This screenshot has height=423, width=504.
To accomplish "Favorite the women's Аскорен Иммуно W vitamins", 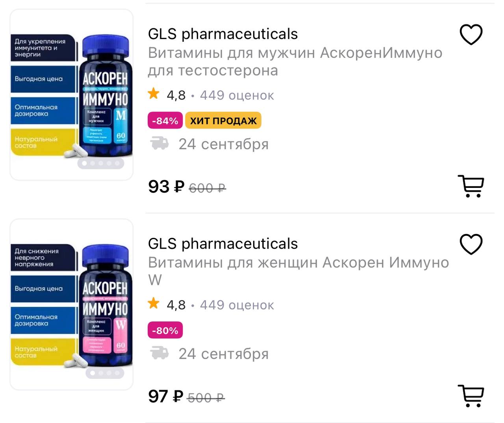I will [471, 244].
